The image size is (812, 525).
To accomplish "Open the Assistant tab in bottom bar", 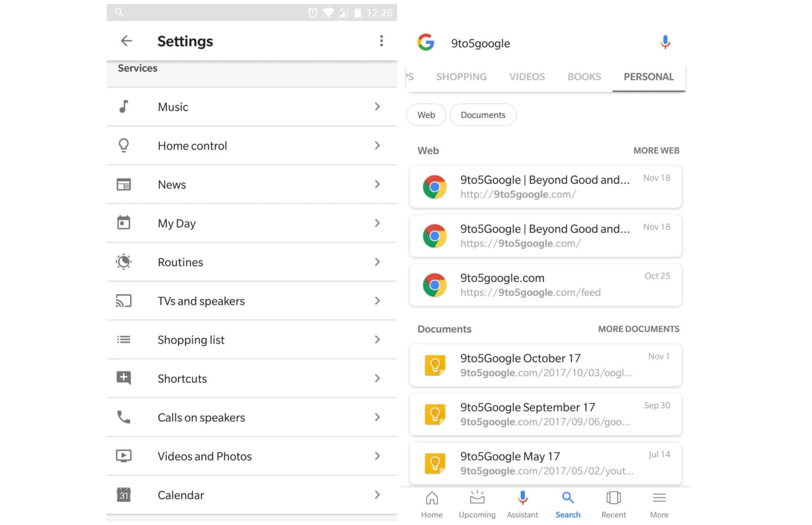I will [522, 505].
